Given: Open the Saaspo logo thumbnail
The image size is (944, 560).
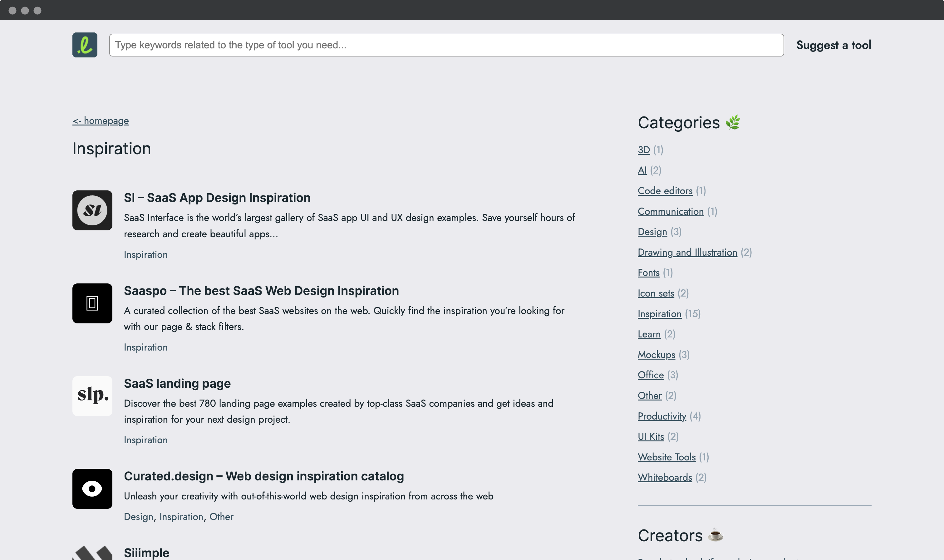Looking at the screenshot, I should (x=92, y=303).
